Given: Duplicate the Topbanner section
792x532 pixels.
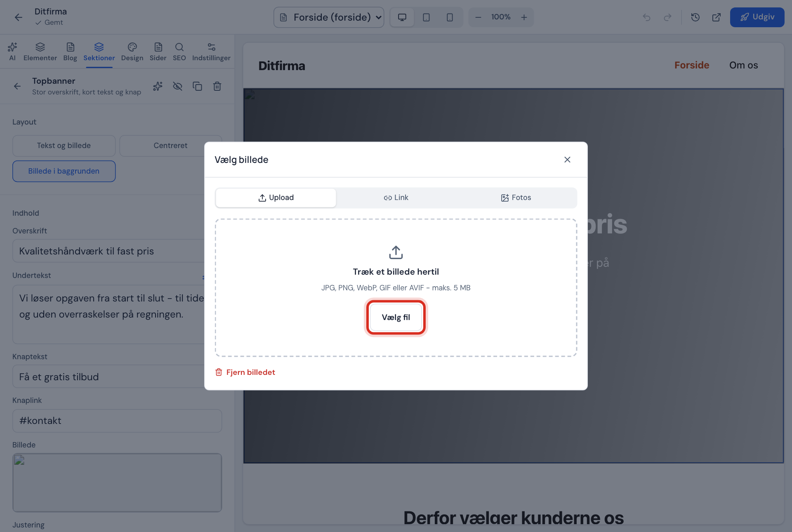Looking at the screenshot, I should point(197,86).
